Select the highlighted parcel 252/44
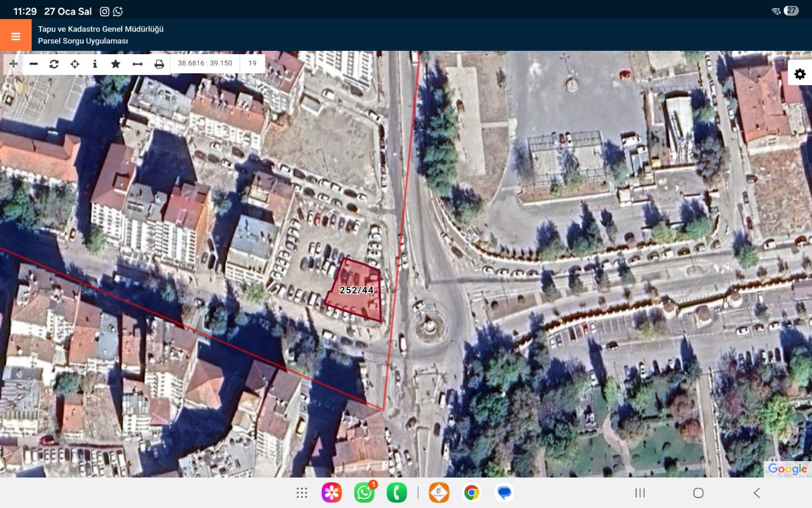Image resolution: width=812 pixels, height=508 pixels. point(356,291)
